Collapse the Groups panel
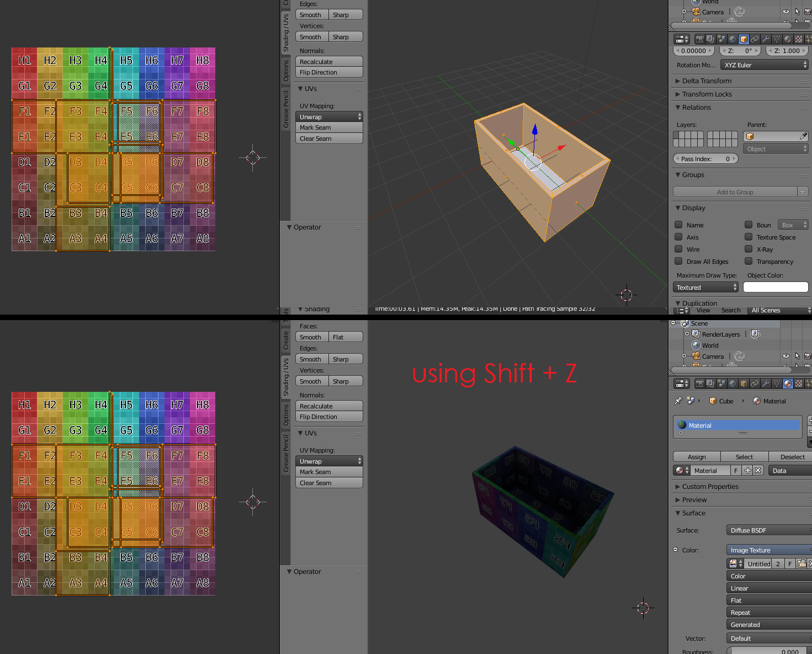 740,174
